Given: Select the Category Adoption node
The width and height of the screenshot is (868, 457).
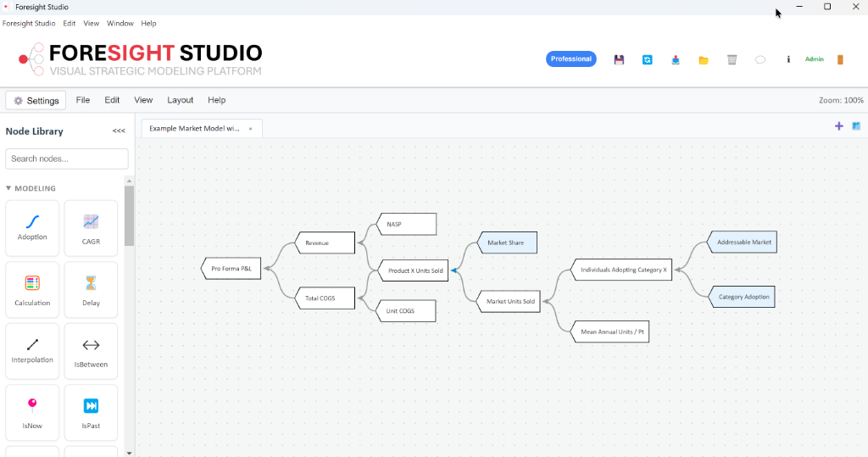Looking at the screenshot, I should [x=742, y=297].
